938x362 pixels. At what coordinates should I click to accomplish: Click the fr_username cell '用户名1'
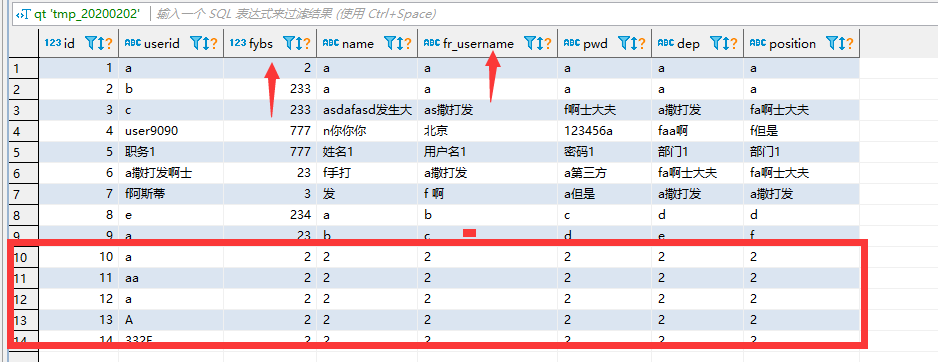[488, 152]
